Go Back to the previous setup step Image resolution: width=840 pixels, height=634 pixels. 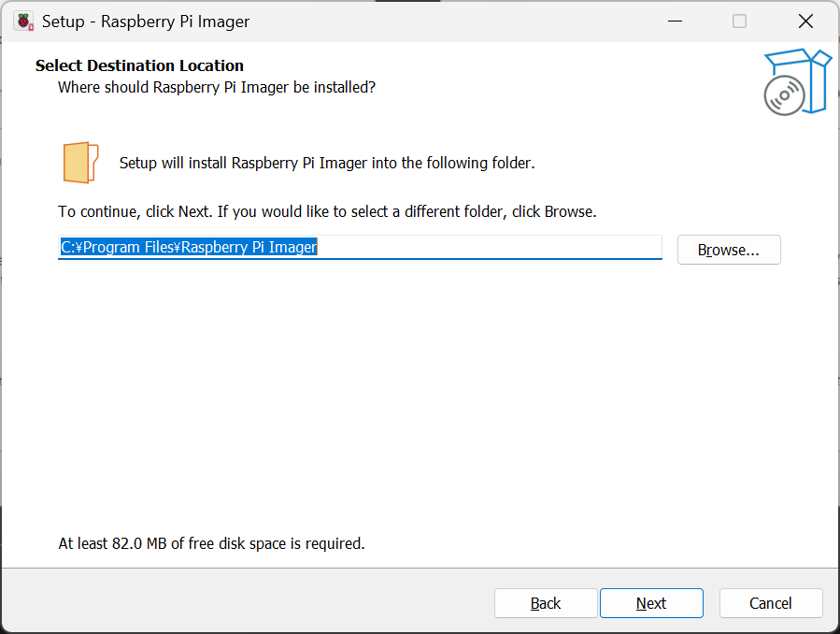(x=545, y=603)
